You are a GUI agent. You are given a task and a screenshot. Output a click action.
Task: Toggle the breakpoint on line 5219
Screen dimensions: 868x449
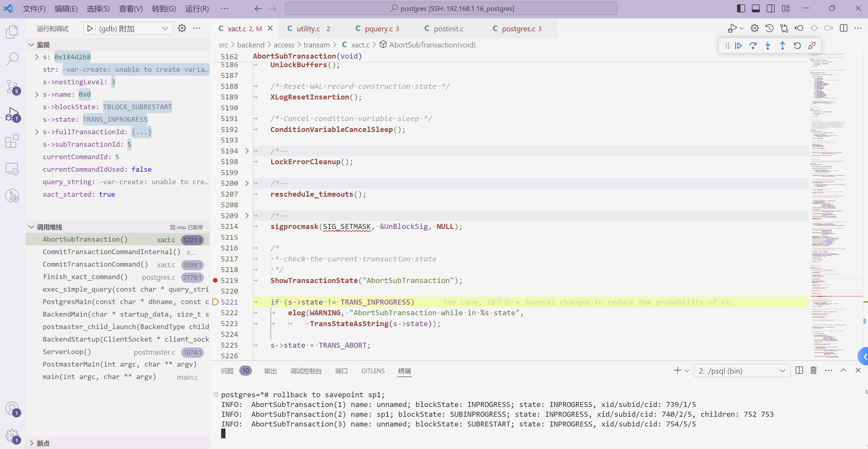coord(215,280)
